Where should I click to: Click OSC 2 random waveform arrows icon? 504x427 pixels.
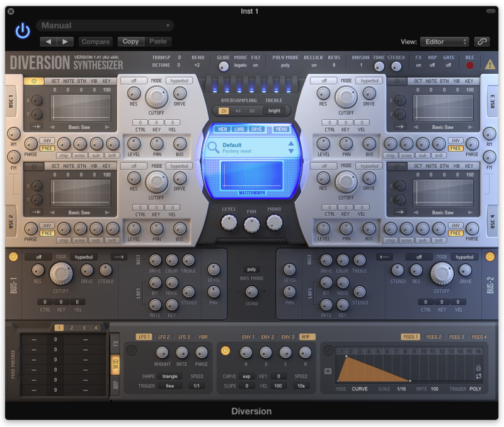pos(36,212)
